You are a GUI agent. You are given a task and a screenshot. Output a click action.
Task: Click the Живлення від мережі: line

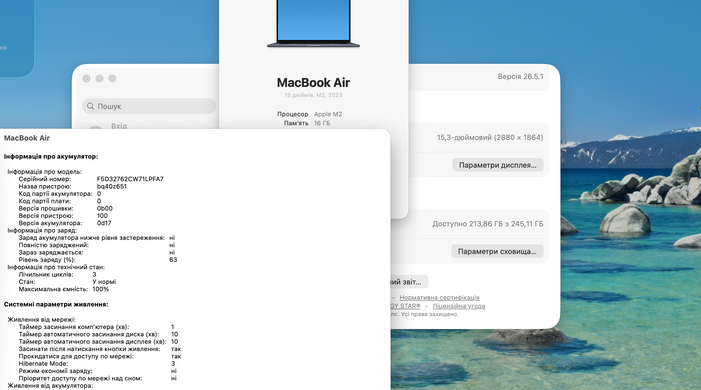(42, 320)
